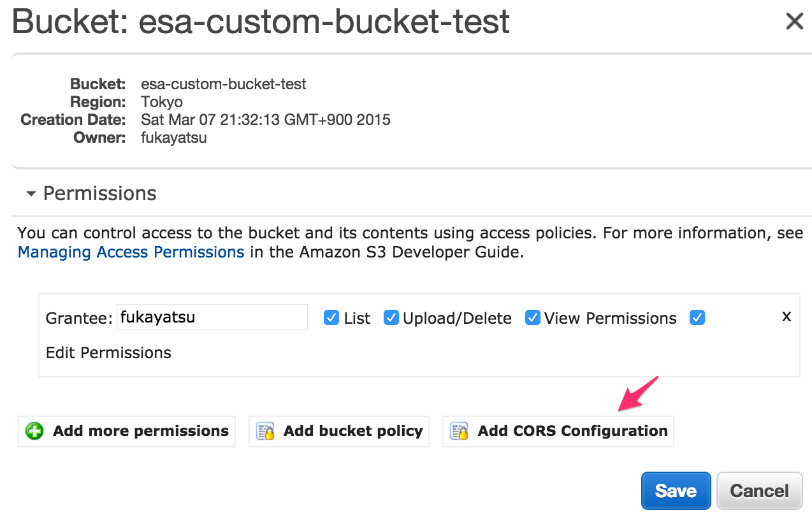The width and height of the screenshot is (812, 515).
Task: Cancel the permission changes
Action: pyautogui.click(x=759, y=491)
